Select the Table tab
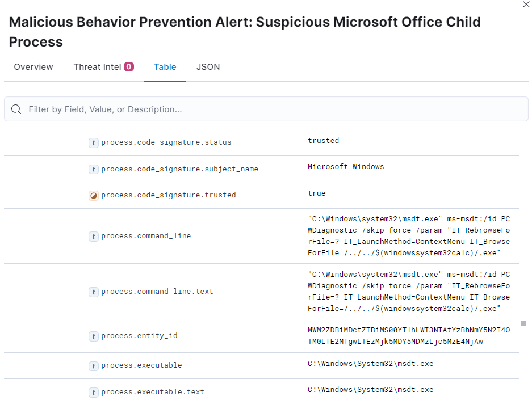 [165, 67]
